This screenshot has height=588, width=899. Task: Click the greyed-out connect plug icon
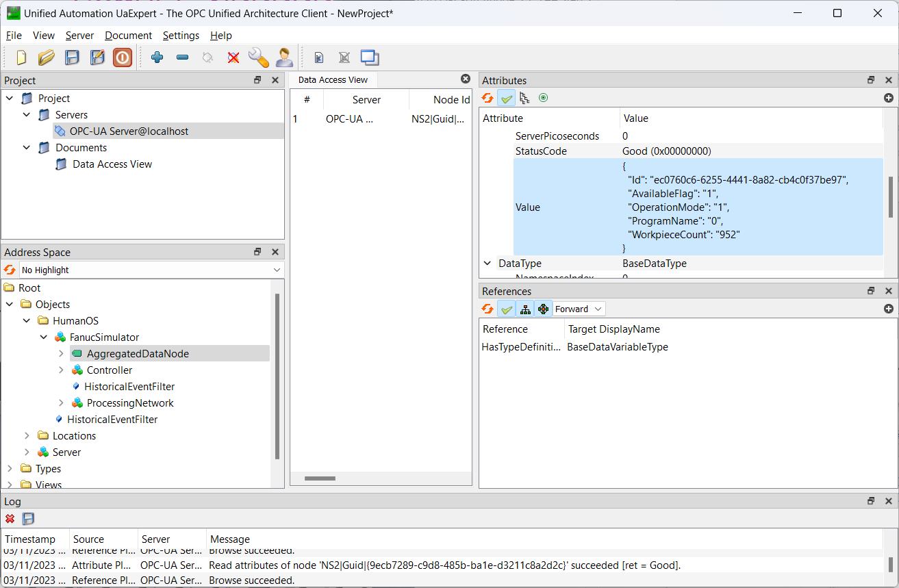pos(207,57)
